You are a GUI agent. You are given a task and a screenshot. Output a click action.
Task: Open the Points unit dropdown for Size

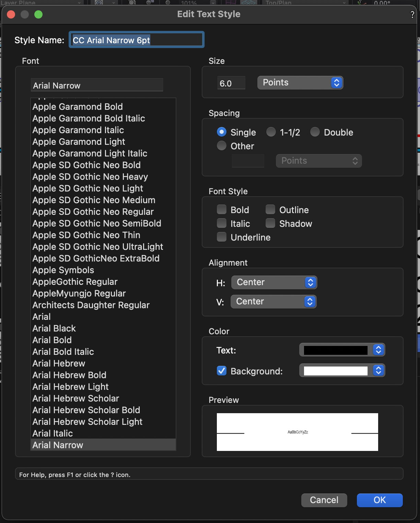pyautogui.click(x=300, y=83)
